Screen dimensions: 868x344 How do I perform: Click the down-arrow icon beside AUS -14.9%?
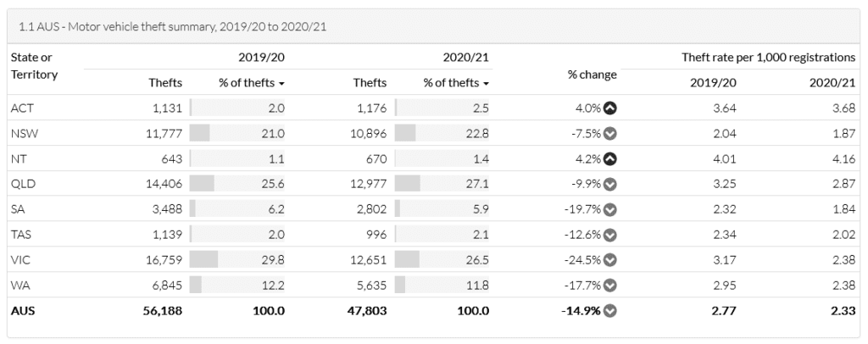(609, 311)
